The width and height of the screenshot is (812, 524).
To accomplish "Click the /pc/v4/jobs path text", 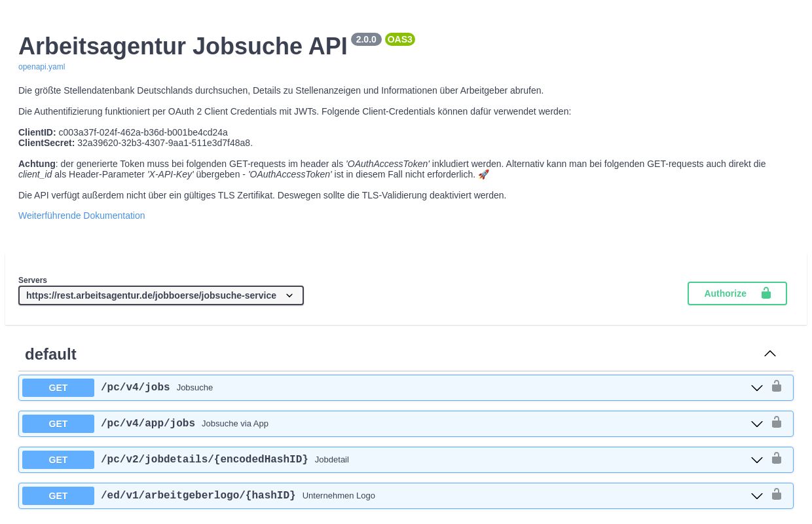I will click(x=136, y=387).
